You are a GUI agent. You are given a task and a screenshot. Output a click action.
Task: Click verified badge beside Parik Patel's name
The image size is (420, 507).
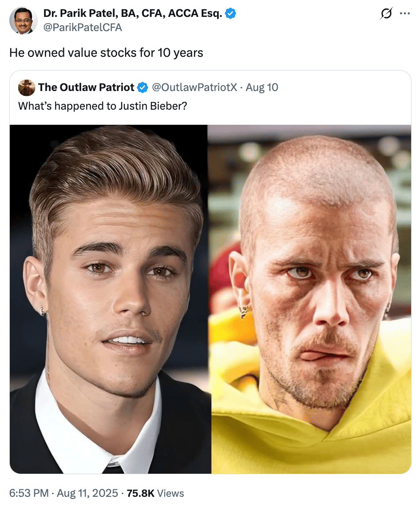(230, 13)
